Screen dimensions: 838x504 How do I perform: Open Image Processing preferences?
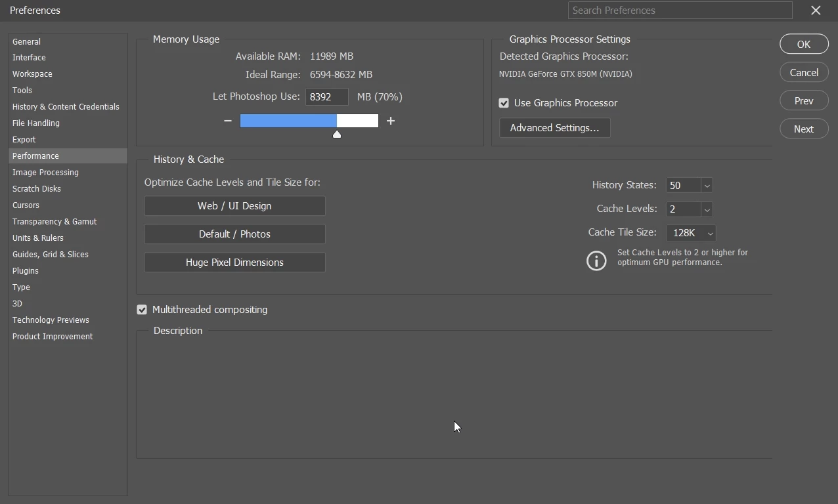point(68,173)
